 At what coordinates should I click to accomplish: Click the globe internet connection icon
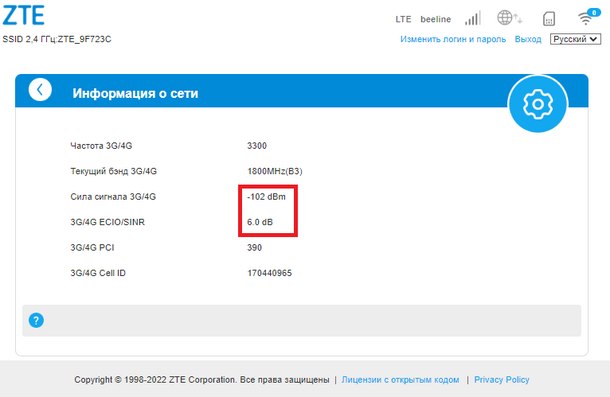pyautogui.click(x=509, y=18)
